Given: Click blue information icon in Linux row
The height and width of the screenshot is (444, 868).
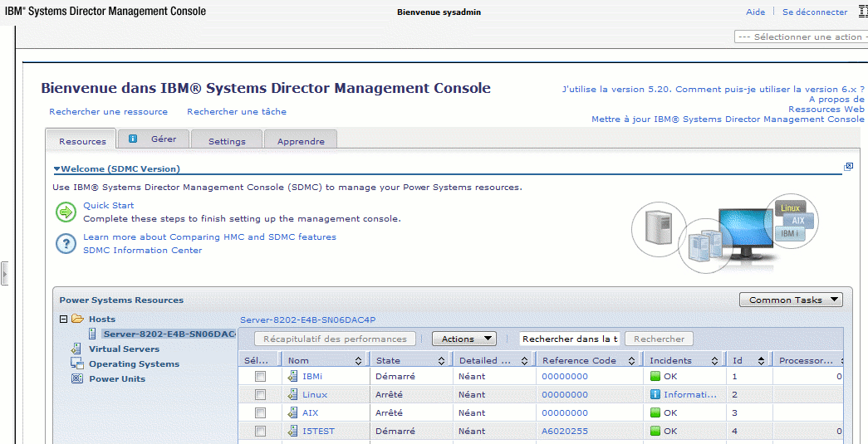Looking at the screenshot, I should [655, 394].
